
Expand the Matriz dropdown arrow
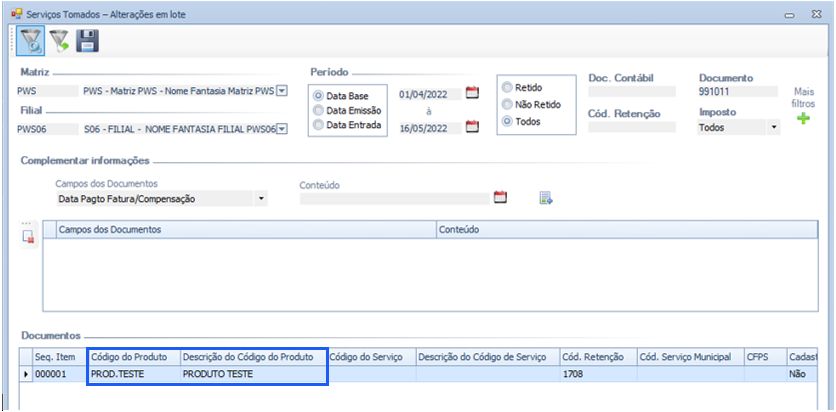click(283, 91)
